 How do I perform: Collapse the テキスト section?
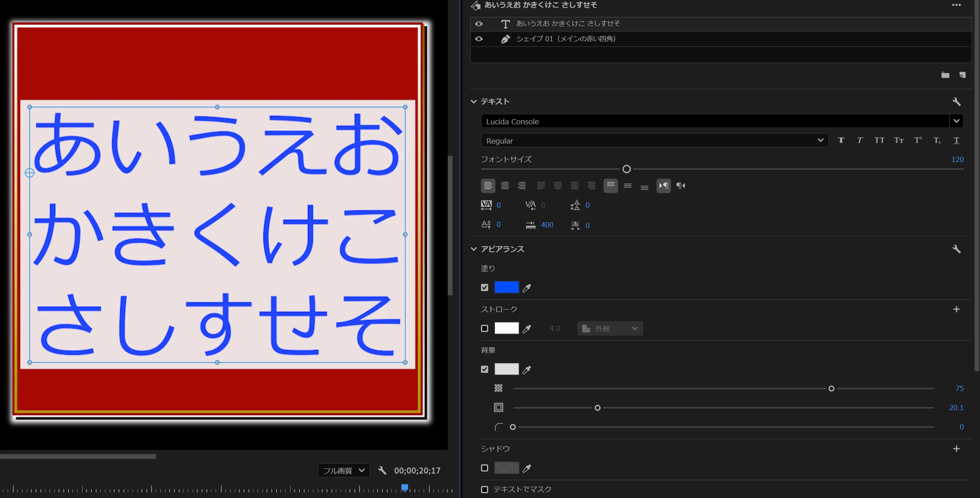[x=473, y=101]
